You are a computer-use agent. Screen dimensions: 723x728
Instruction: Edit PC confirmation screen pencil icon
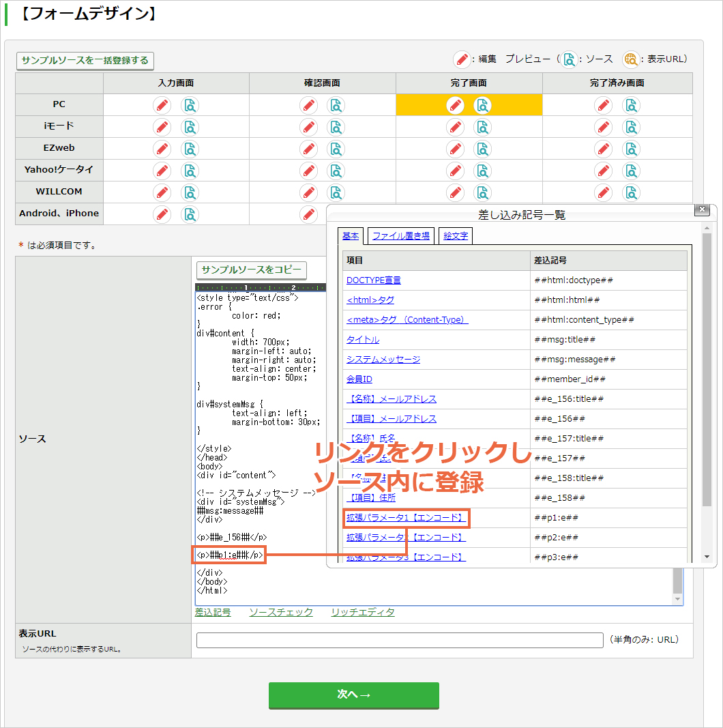tap(308, 105)
